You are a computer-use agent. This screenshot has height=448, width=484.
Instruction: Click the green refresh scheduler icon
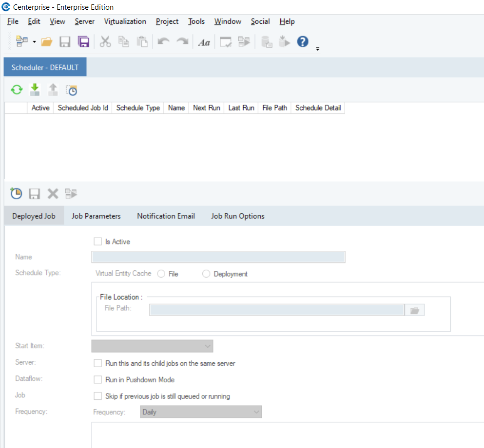(17, 90)
